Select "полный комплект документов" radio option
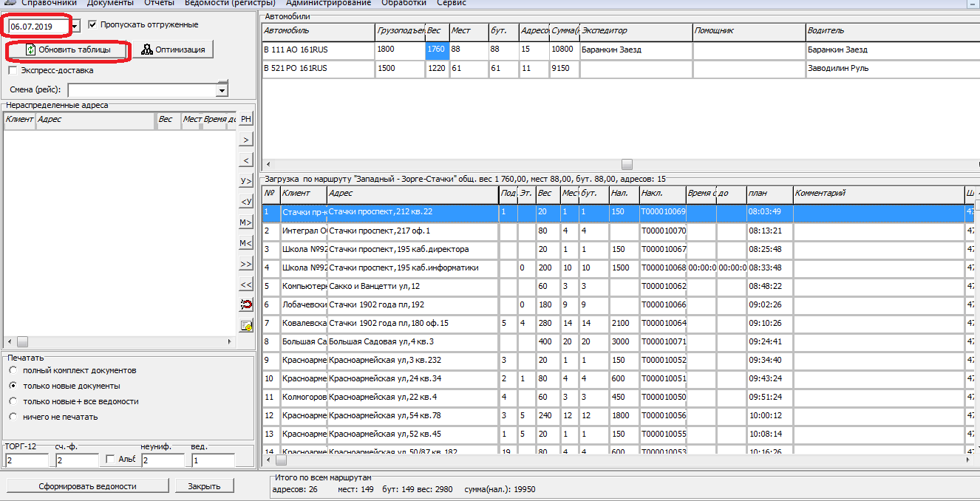980x501 pixels. 13,370
